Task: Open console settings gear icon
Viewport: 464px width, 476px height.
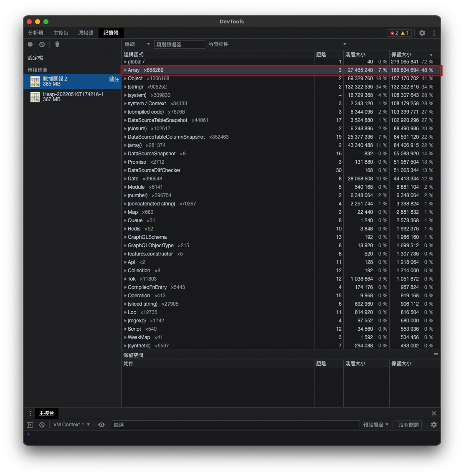Action: [x=434, y=425]
